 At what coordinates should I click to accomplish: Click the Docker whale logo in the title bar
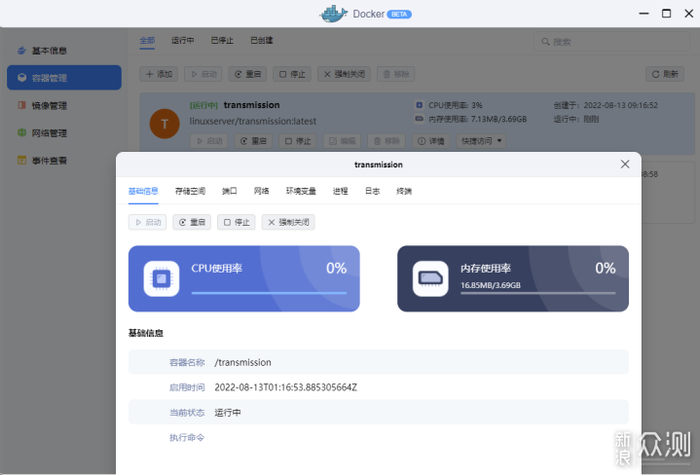[x=333, y=14]
